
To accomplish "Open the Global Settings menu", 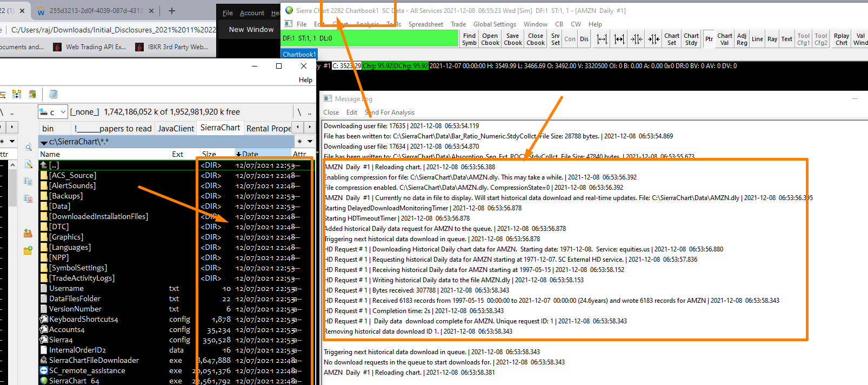I will coord(495,24).
